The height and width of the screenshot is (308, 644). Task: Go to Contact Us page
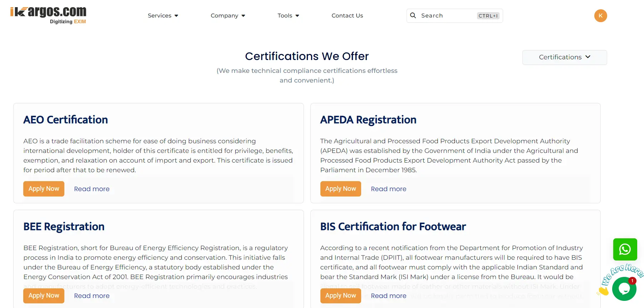click(347, 16)
